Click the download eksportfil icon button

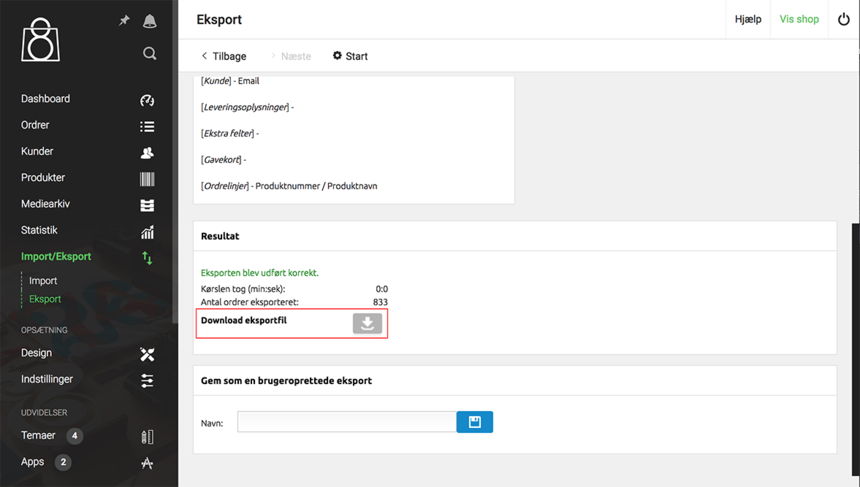pyautogui.click(x=367, y=323)
